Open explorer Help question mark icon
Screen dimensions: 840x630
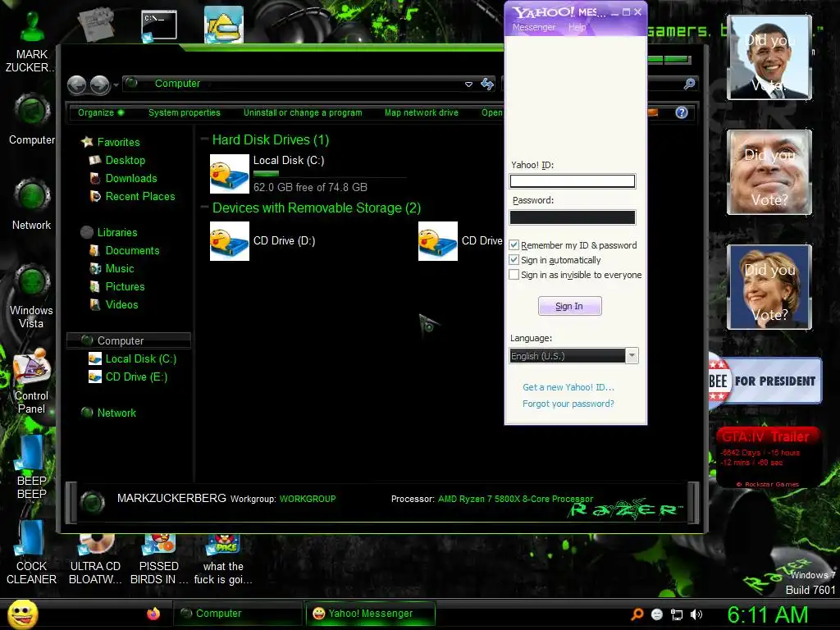pyautogui.click(x=682, y=112)
